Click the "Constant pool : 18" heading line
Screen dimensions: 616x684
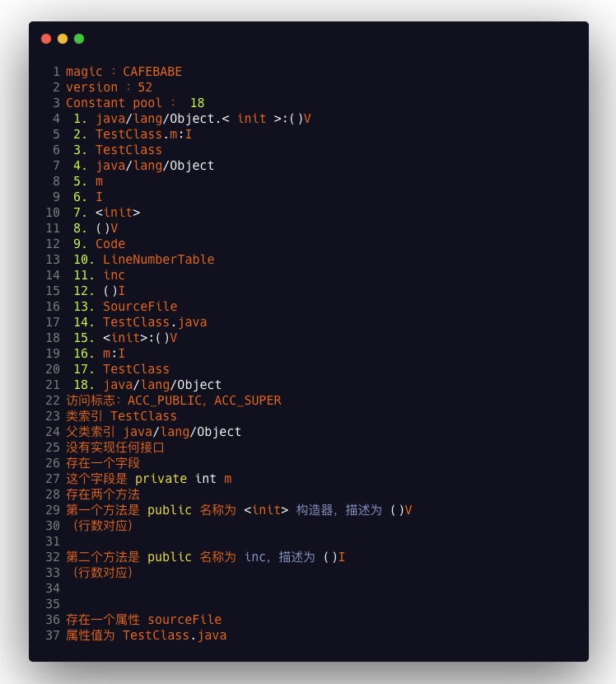pyautogui.click(x=135, y=103)
